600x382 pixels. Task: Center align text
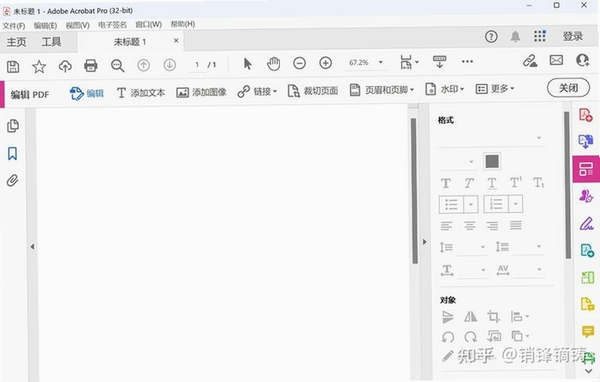point(470,225)
